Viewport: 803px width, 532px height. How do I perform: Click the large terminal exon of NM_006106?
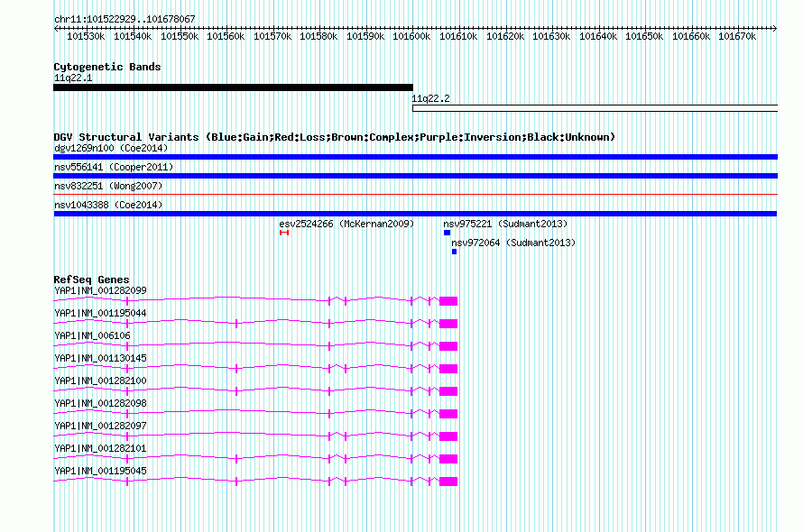click(x=448, y=346)
